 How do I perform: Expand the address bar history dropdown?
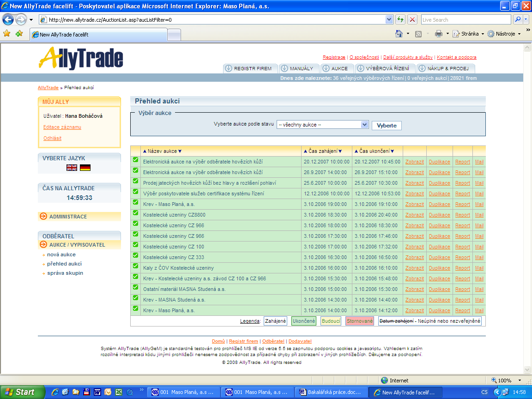coord(389,20)
